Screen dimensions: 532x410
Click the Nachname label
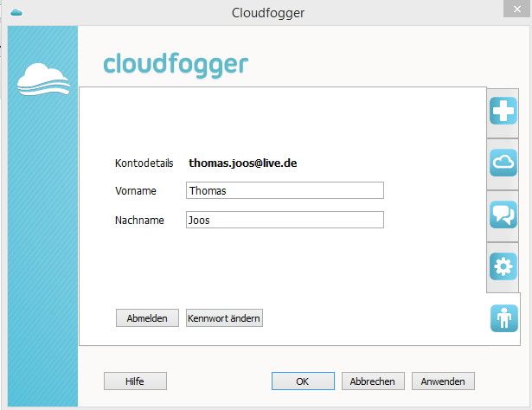pos(139,220)
